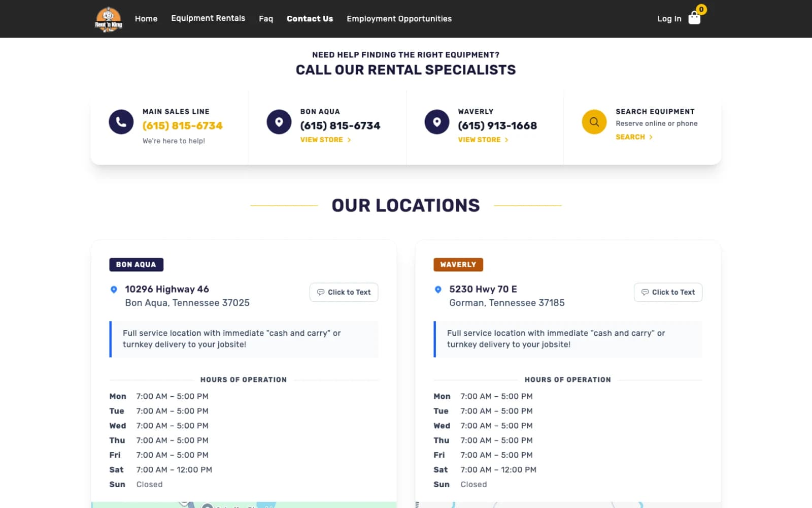Call the Main Sales Line number
812x508 pixels.
(x=183, y=125)
